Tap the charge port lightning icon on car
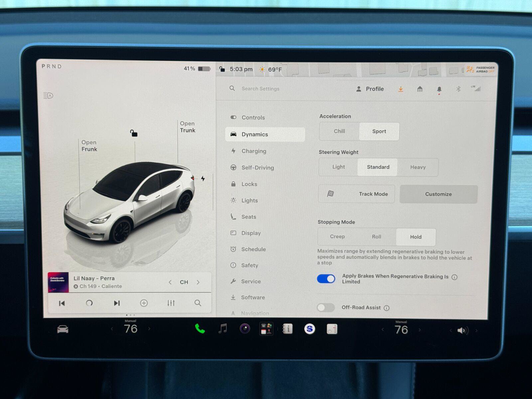 tap(203, 179)
